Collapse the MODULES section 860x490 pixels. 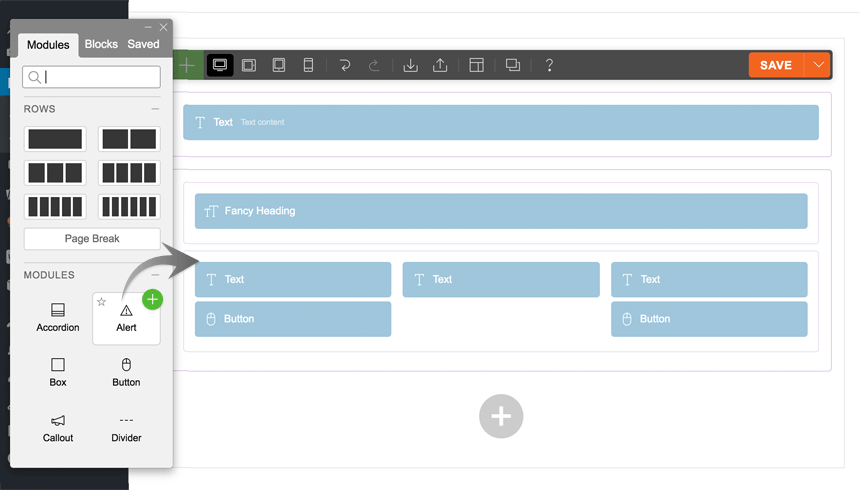[155, 275]
